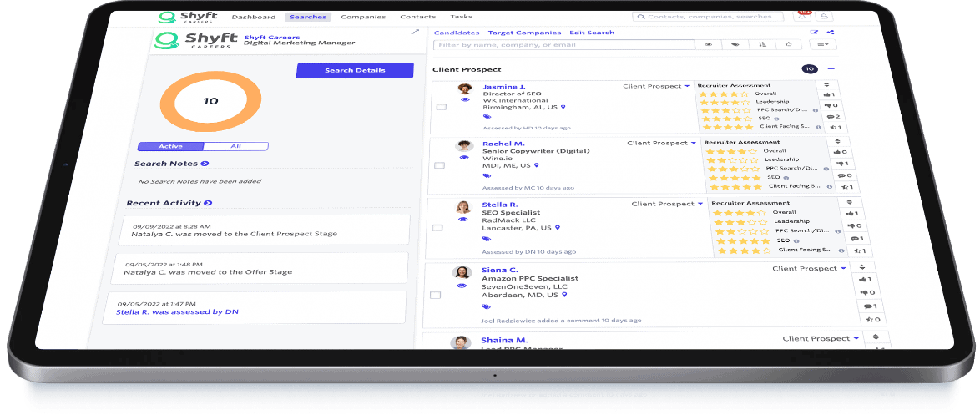The width and height of the screenshot is (980, 420).
Task: Click Jasmine J. profile photo
Action: point(464,89)
